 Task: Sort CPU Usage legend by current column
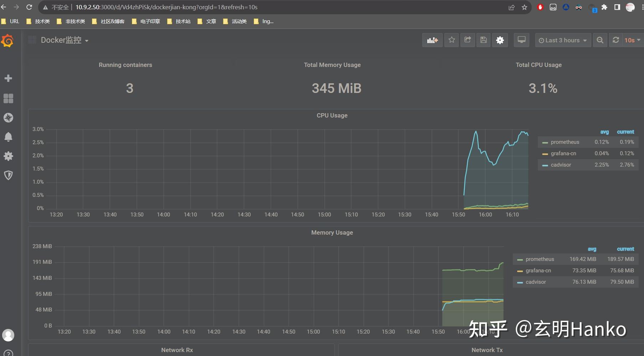pyautogui.click(x=625, y=132)
